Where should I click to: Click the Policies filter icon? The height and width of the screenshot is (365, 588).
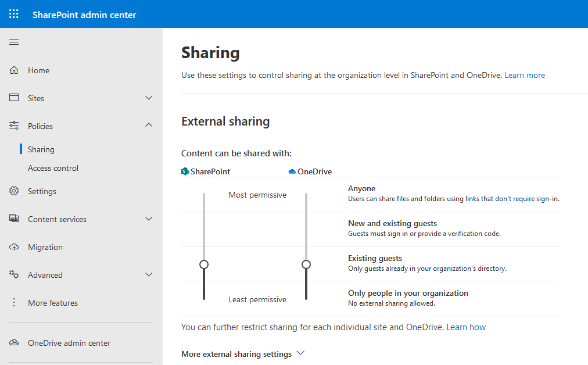tap(13, 126)
